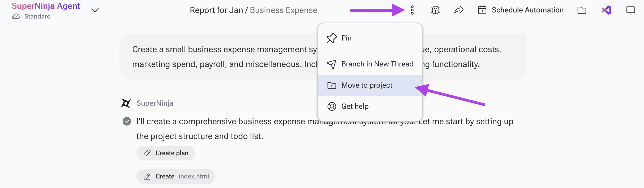Open the VS Code editor icon
Image resolution: width=644 pixels, height=188 pixels.
click(x=606, y=10)
